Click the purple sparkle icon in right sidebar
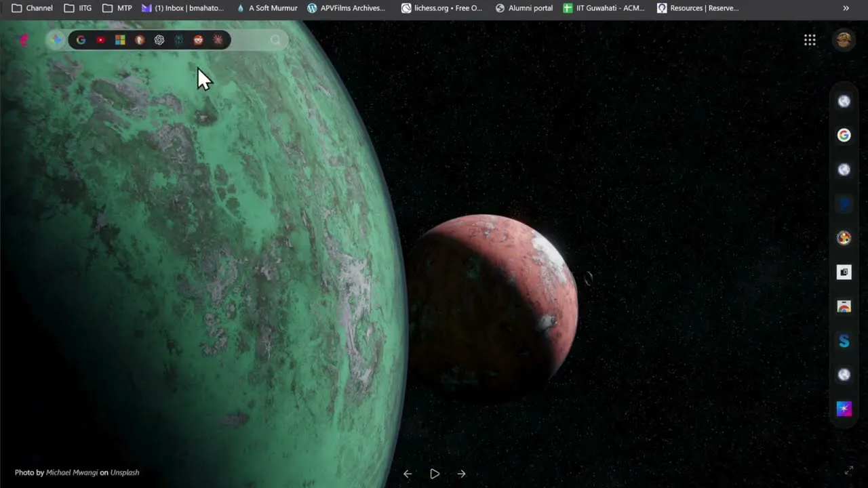868x488 pixels. point(844,409)
